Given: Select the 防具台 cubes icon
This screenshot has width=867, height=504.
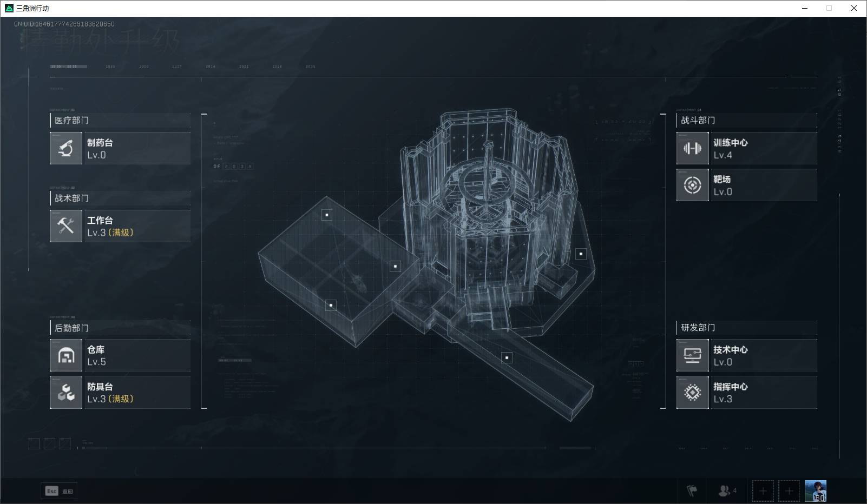Looking at the screenshot, I should [66, 393].
